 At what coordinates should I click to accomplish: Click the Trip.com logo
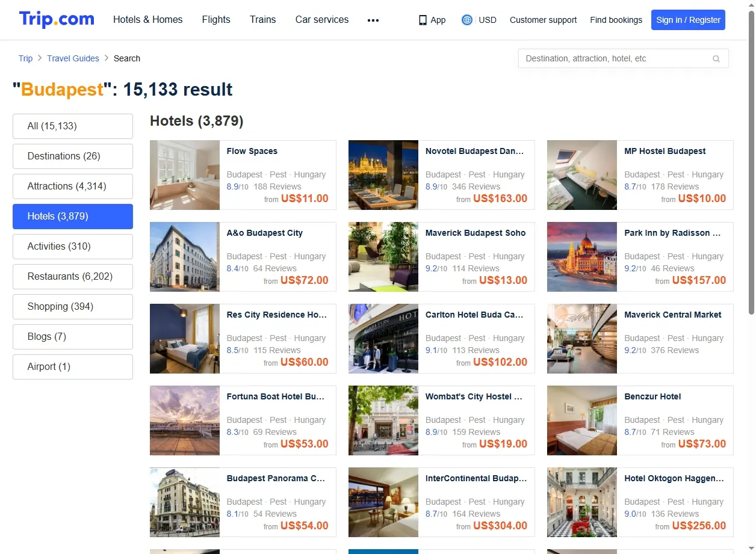pos(57,19)
